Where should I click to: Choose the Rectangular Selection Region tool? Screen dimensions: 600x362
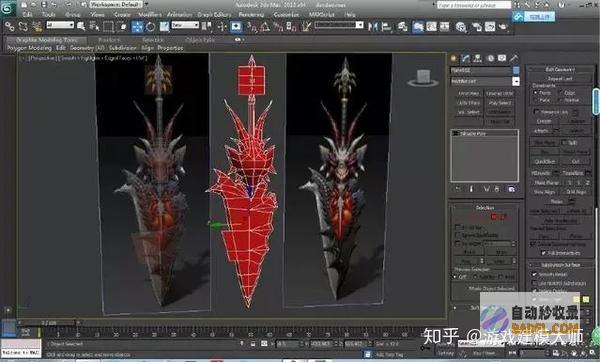pos(109,26)
